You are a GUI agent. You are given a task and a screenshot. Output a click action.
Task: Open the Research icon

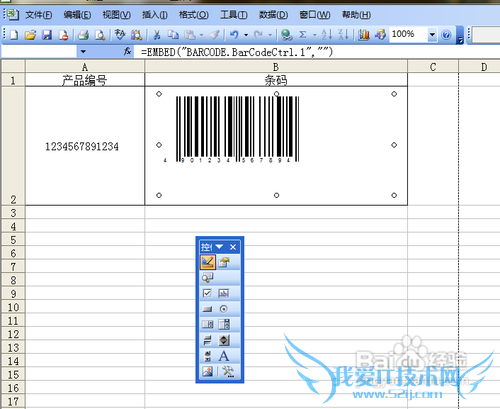[136, 35]
